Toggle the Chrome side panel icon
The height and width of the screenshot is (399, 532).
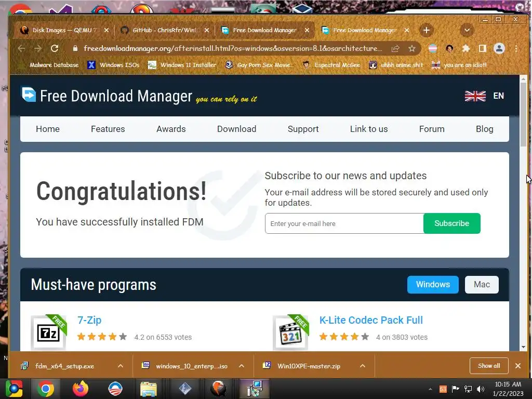pos(483,48)
